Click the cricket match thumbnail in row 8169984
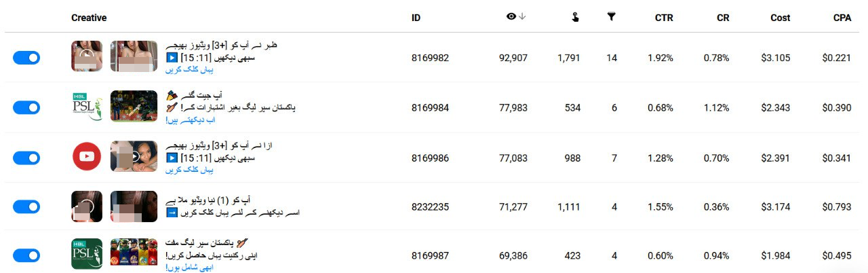The width and height of the screenshot is (868, 273). tap(134, 107)
